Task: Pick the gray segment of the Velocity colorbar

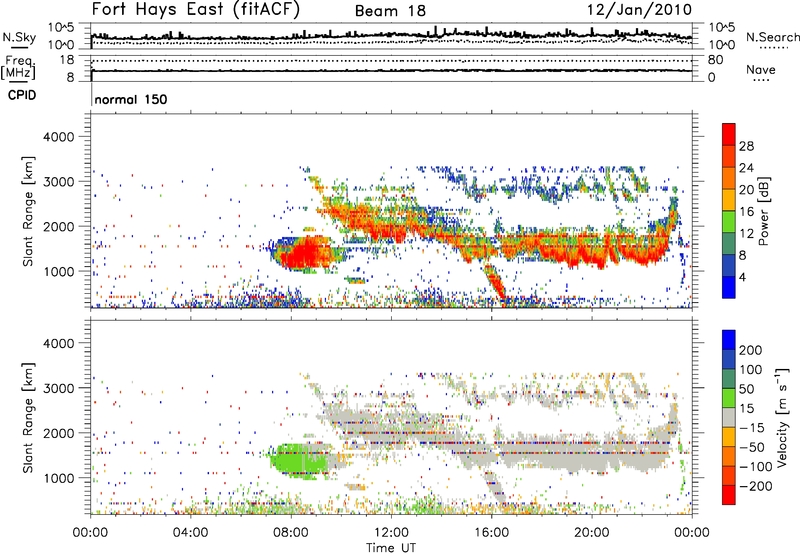Action: [729, 418]
